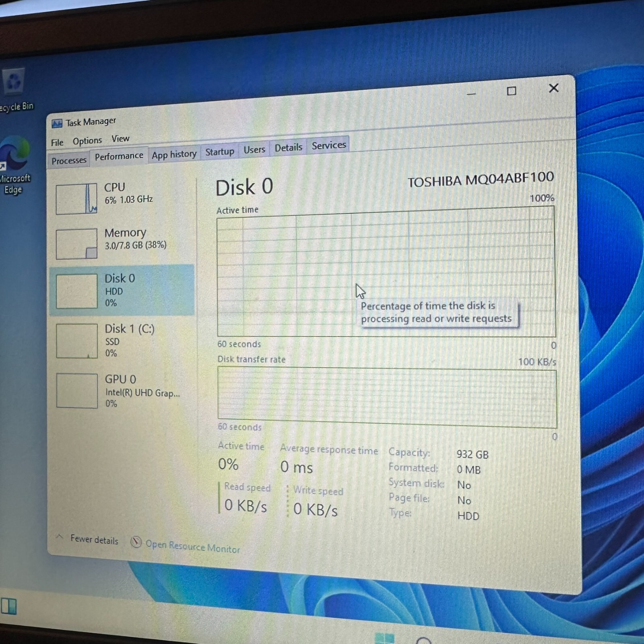The width and height of the screenshot is (644, 644).
Task: Click the 932 GB capacity value
Action: click(x=473, y=454)
